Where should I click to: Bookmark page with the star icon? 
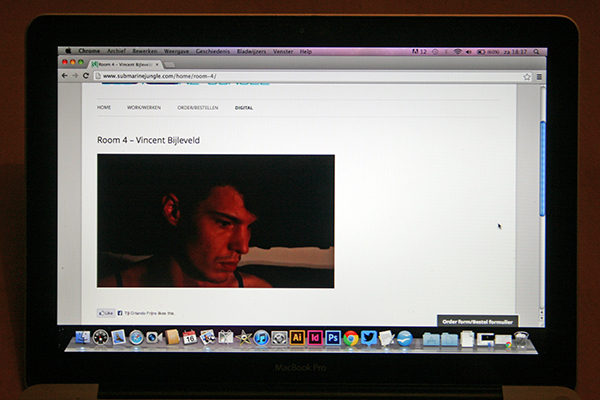[527, 76]
